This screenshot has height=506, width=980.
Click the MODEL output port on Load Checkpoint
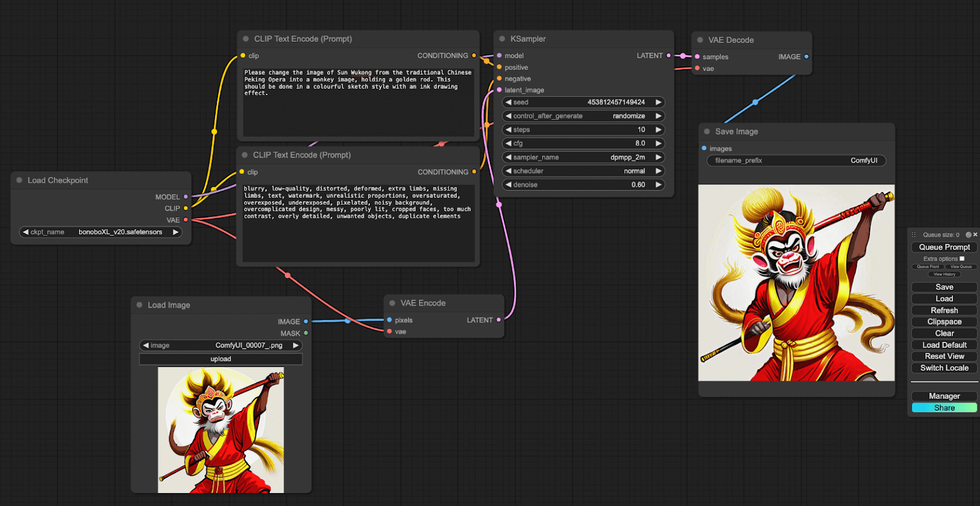click(186, 197)
